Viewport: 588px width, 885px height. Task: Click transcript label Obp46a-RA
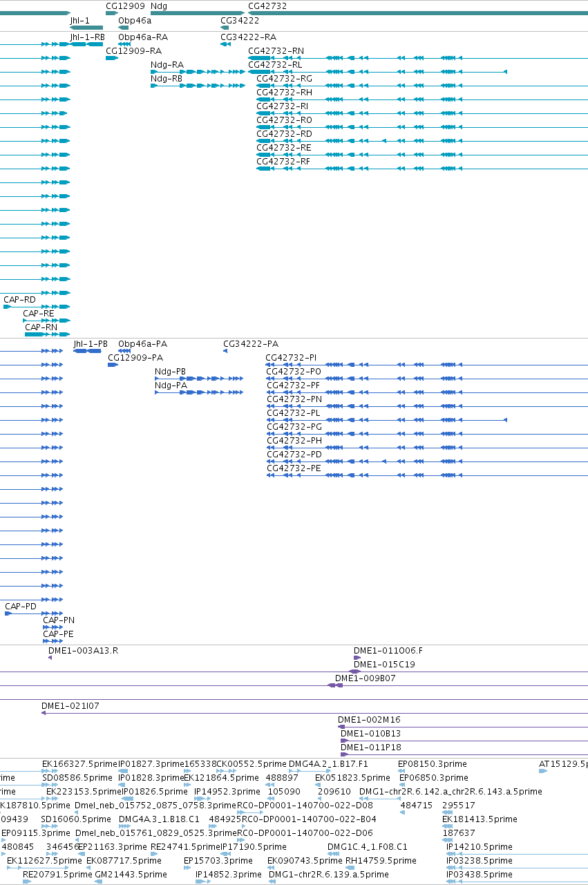pyautogui.click(x=143, y=37)
